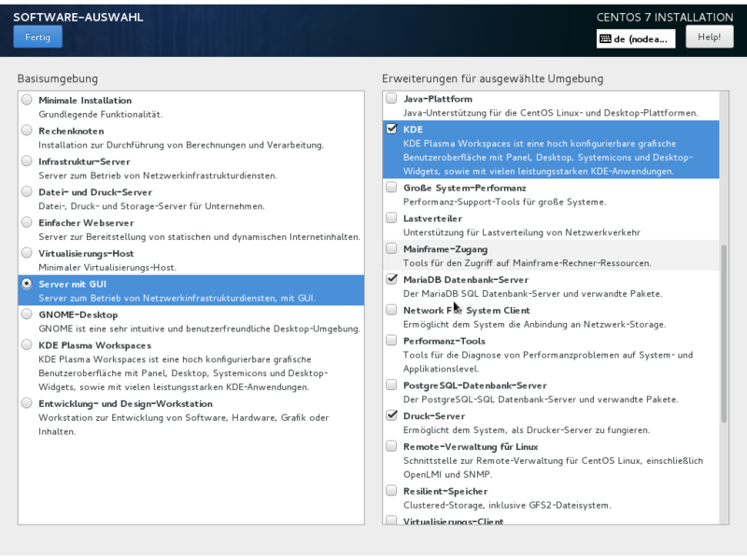The height and width of the screenshot is (560, 747).
Task: Tick the Remote-Verwaltung für Linux checkbox
Action: pyautogui.click(x=391, y=446)
